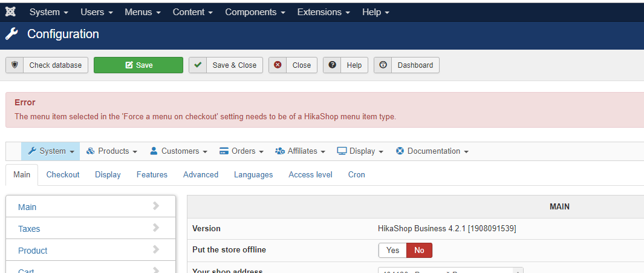Click the group icon beside Affiliates
644x273 pixels.
280,151
